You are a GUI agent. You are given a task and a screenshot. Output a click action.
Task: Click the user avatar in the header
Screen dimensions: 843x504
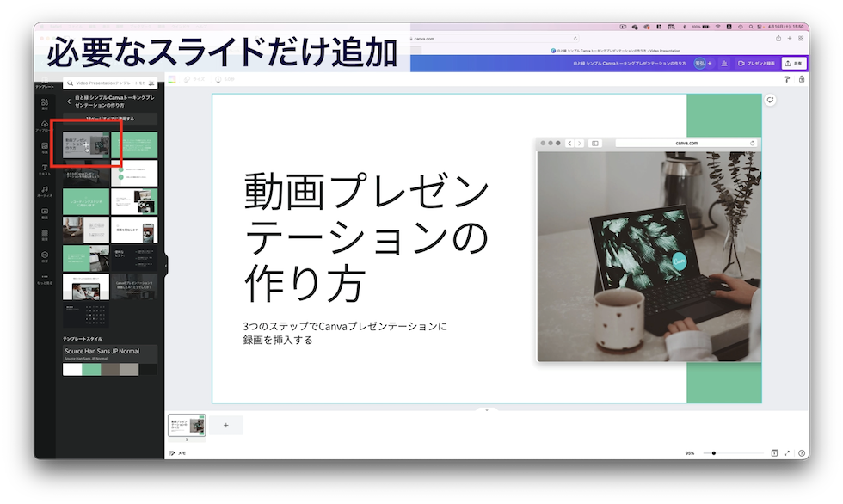[x=699, y=64]
